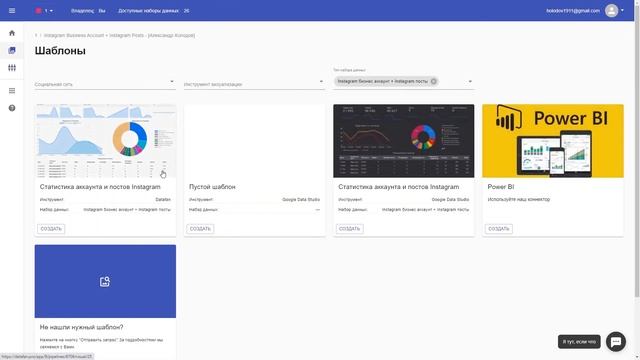The width and height of the screenshot is (640, 360).
Task: Open the chat bubble support icon
Action: click(616, 341)
